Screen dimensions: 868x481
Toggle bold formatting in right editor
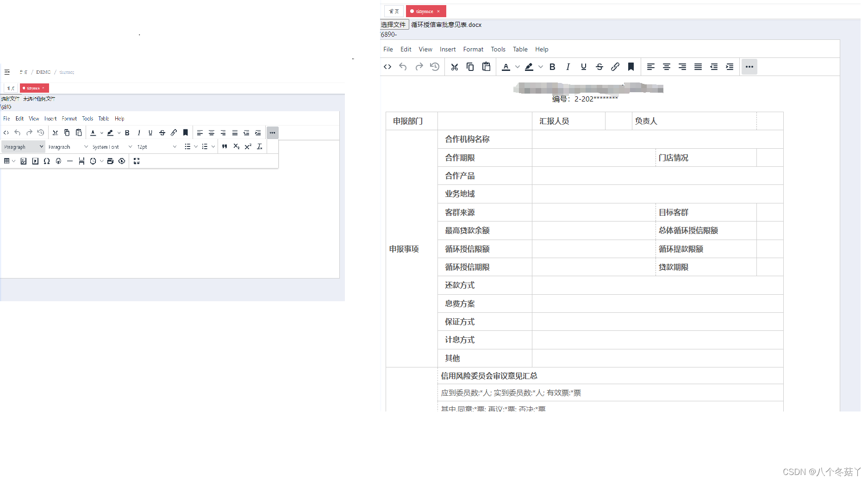point(552,67)
